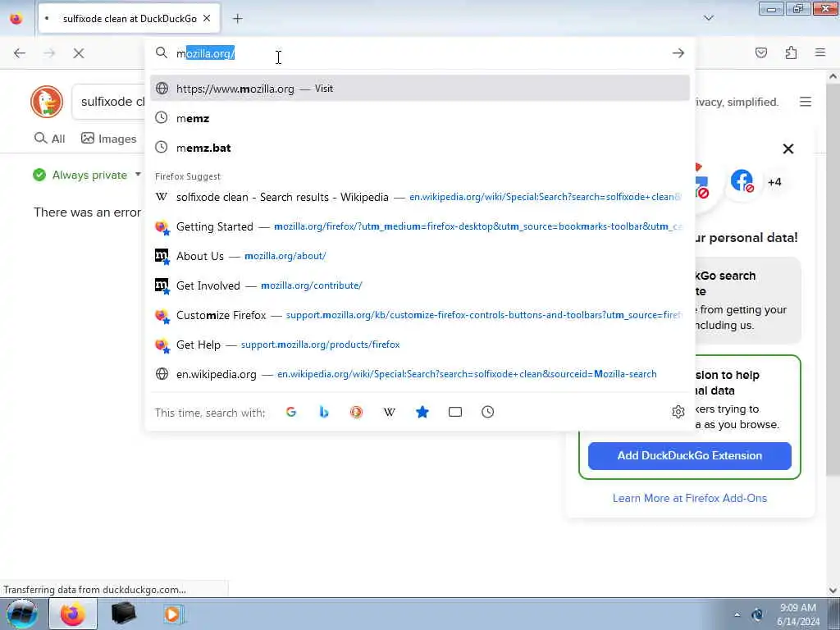Open the black folder taskbar icon
Screen dimensions: 840x630
(x=123, y=614)
